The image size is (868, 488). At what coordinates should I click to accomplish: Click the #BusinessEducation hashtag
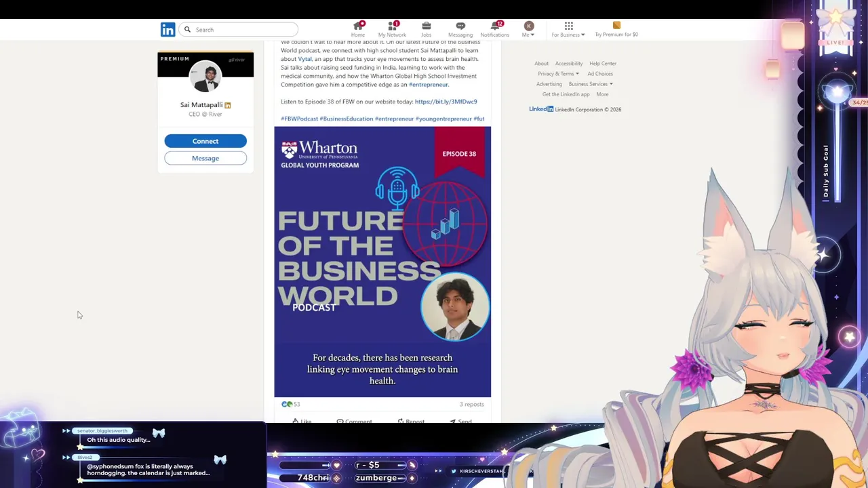pos(346,119)
